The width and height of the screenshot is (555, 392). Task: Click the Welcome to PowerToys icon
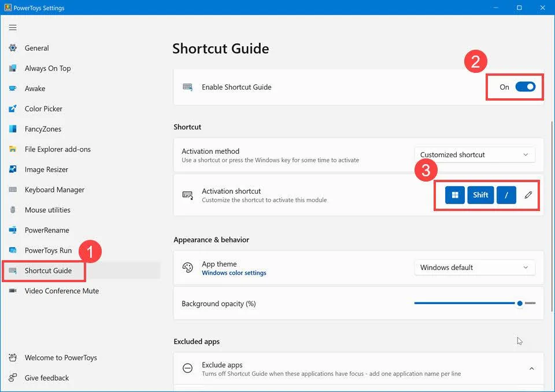click(x=13, y=357)
